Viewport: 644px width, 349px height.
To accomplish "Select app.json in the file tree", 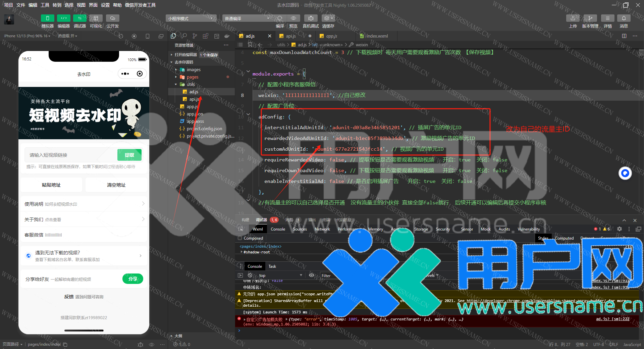I will click(195, 114).
